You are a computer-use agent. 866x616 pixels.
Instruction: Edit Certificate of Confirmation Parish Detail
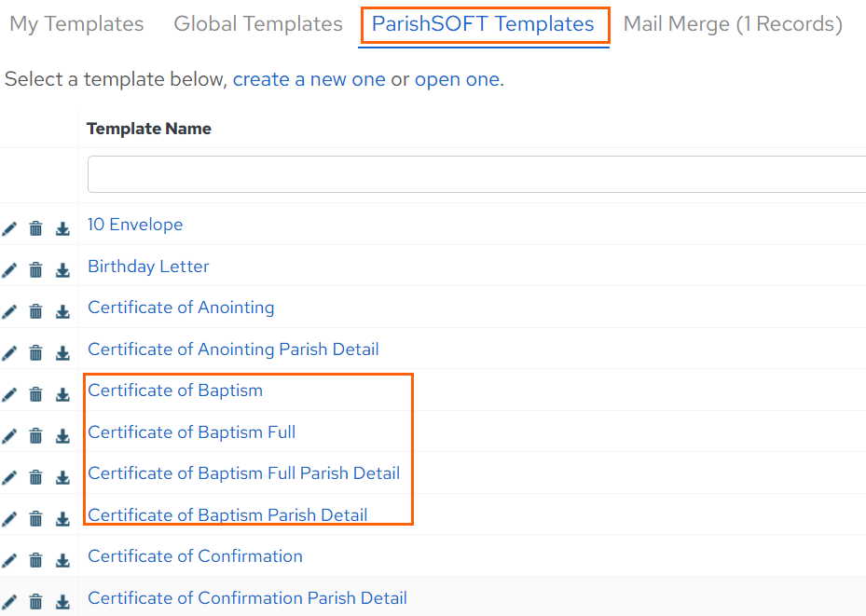pyautogui.click(x=9, y=602)
